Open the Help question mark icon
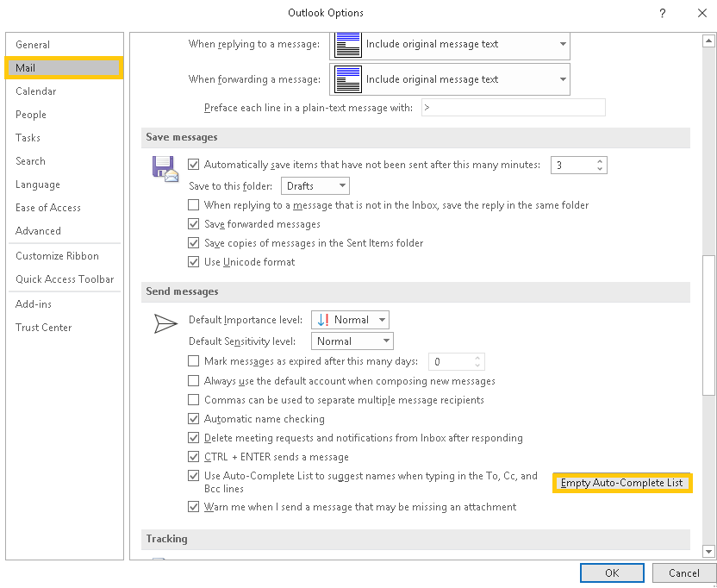Viewport: 717px width, 588px height. pyautogui.click(x=662, y=13)
